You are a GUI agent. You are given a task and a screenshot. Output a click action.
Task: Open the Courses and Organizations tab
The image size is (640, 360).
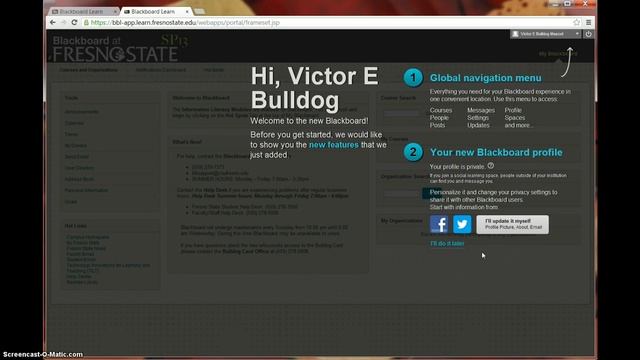[x=89, y=70]
